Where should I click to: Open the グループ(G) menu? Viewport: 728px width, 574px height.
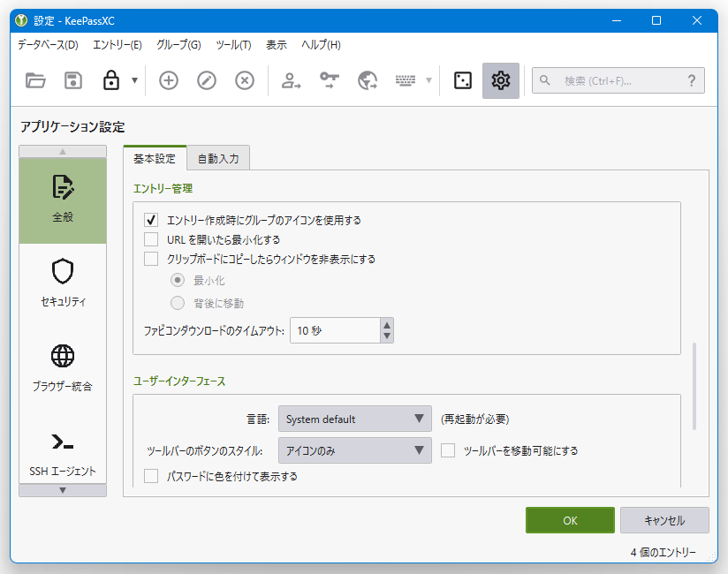coord(178,44)
